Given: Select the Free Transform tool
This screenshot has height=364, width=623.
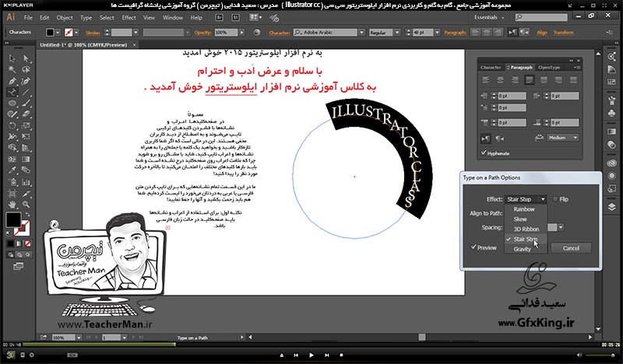Looking at the screenshot, I should (26, 137).
